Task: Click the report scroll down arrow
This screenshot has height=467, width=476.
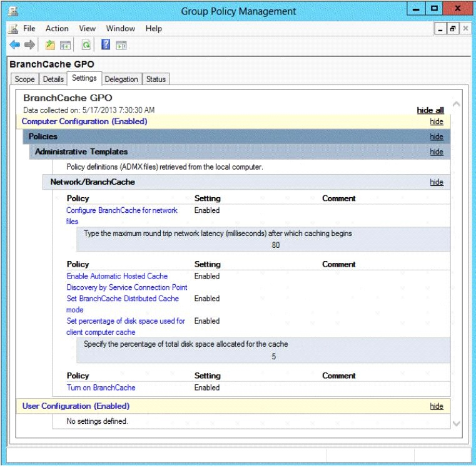Action: point(456,423)
